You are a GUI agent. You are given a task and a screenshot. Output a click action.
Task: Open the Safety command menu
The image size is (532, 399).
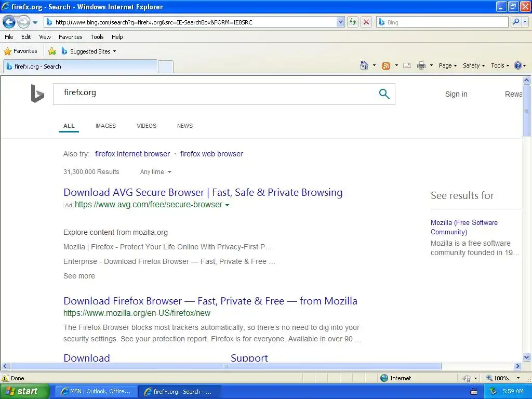tap(474, 65)
